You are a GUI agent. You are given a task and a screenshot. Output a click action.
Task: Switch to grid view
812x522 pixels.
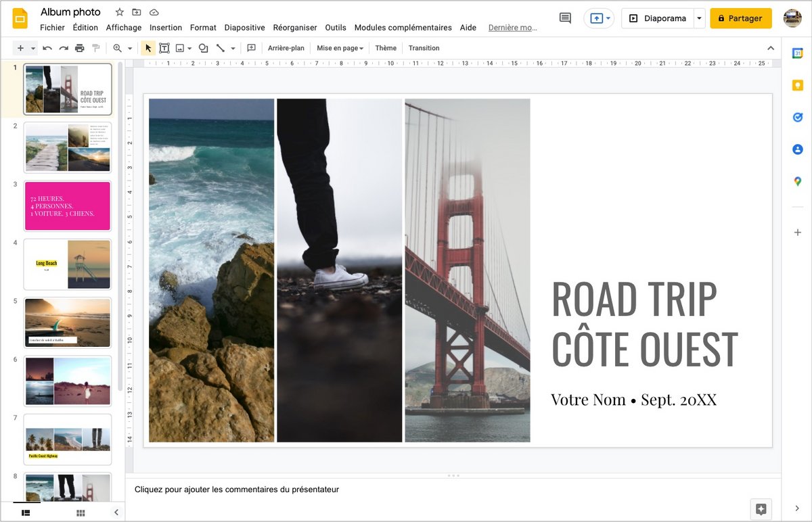pyautogui.click(x=81, y=513)
